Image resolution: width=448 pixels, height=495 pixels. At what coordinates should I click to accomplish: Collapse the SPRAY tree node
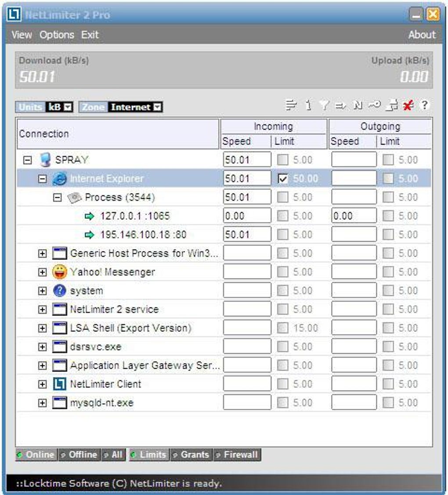[x=27, y=160]
